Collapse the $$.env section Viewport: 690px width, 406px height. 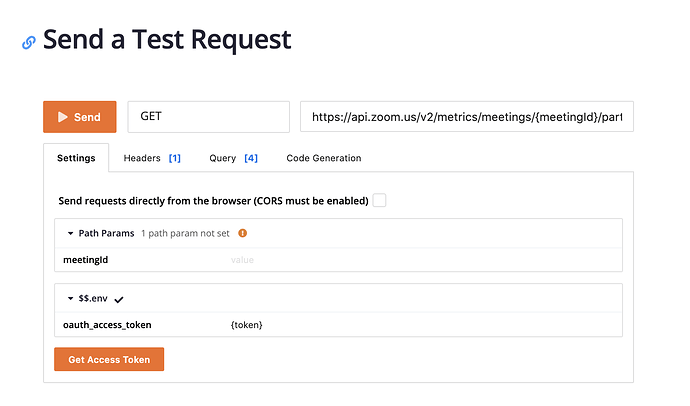tap(71, 299)
